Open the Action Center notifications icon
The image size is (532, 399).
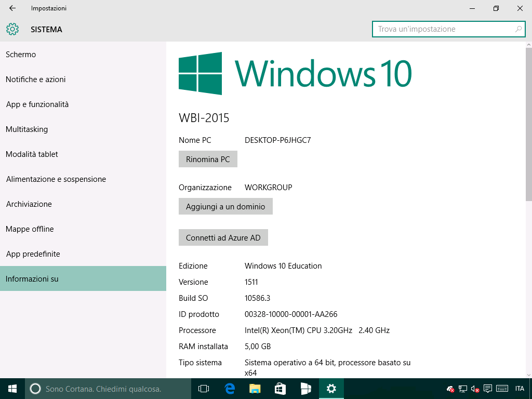(x=488, y=389)
